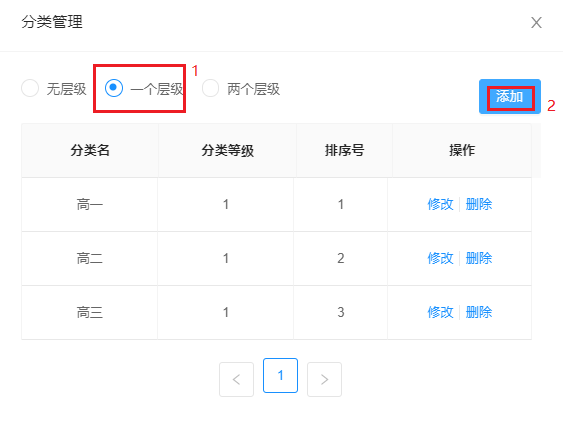Go to previous page with left chevron
This screenshot has height=424, width=563.
coord(236,379)
